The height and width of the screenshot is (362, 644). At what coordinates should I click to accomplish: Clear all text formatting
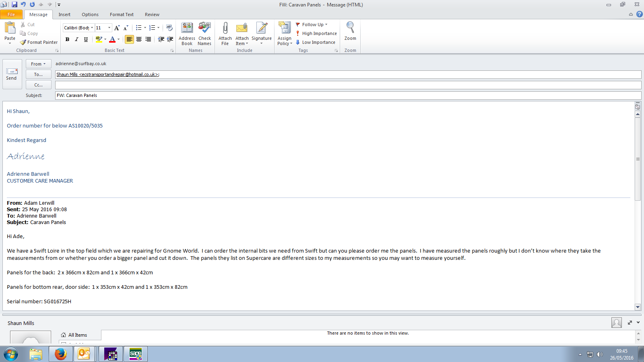pyautogui.click(x=169, y=28)
